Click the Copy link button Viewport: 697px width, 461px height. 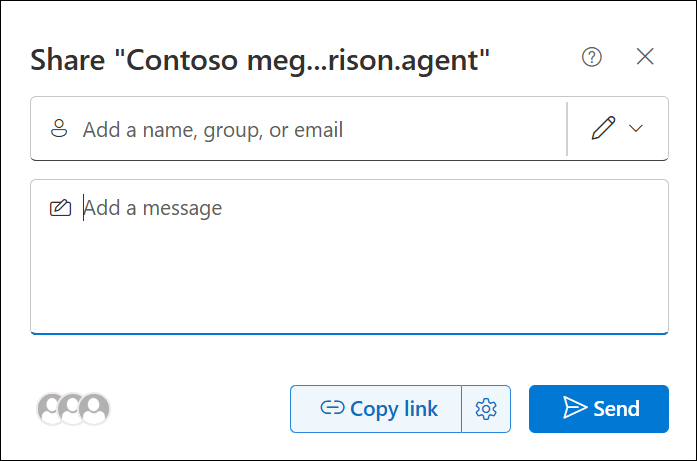pyautogui.click(x=376, y=409)
